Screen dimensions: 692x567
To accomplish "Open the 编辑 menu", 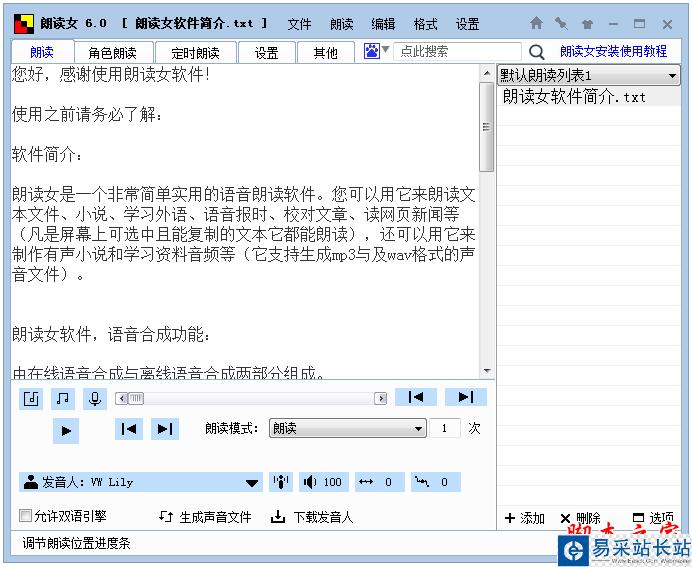I will tap(383, 24).
